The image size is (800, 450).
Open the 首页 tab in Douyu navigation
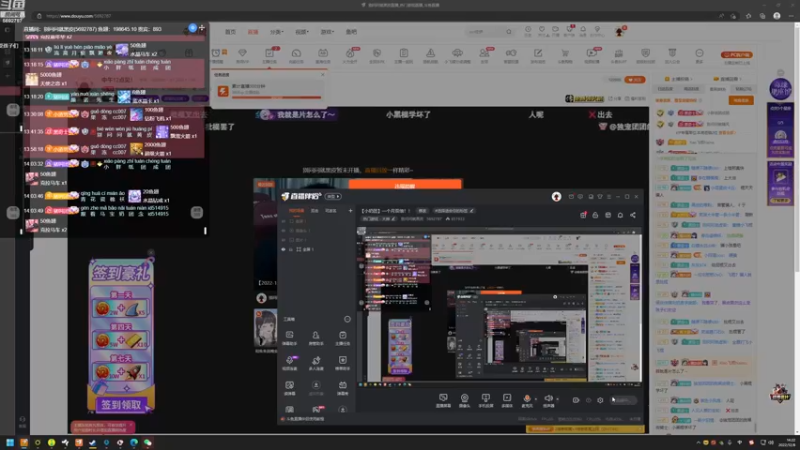pyautogui.click(x=231, y=32)
